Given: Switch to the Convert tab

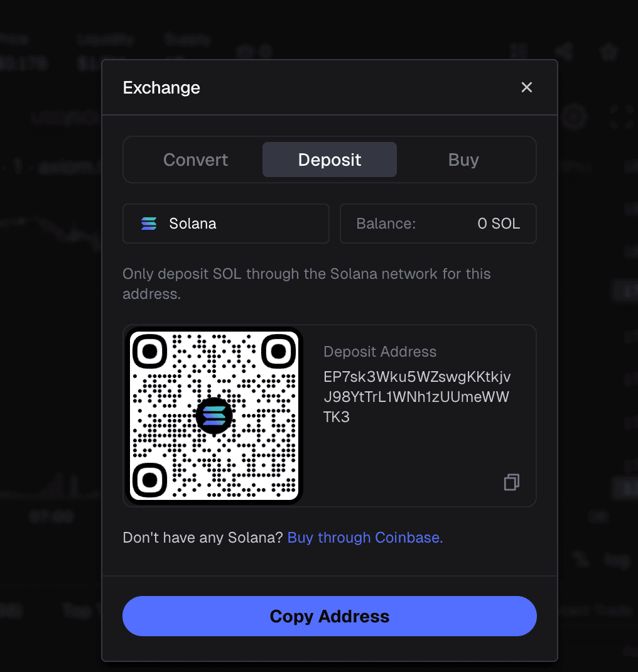Looking at the screenshot, I should coord(195,160).
